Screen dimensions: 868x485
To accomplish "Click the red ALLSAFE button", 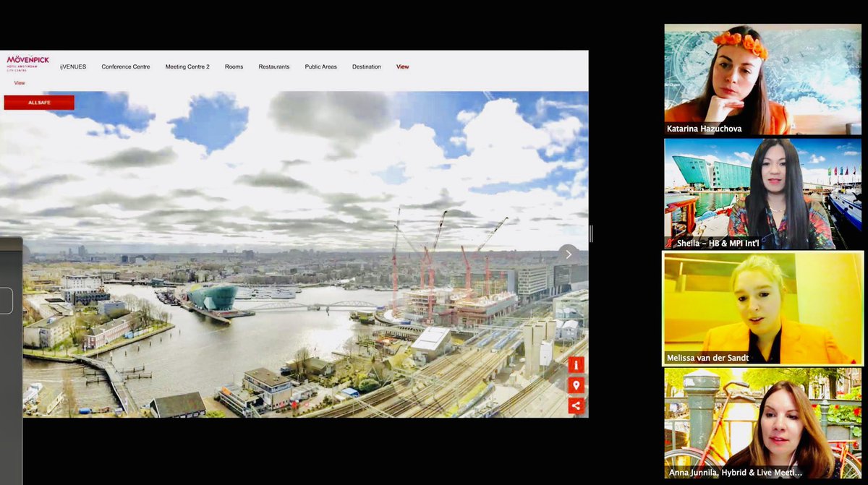I will point(39,103).
